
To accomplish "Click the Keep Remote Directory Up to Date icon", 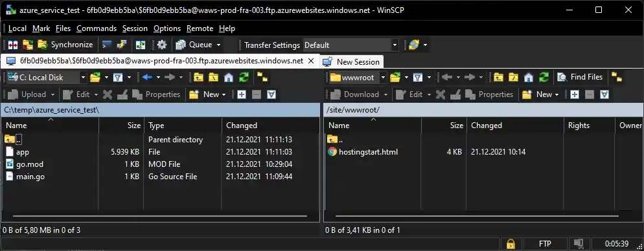I will tap(27, 45).
